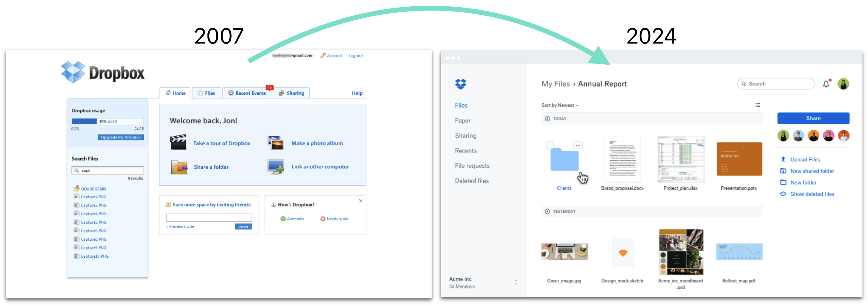This screenshot has height=306, width=868.
Task: Click My Files in the breadcrumb
Action: tap(556, 84)
